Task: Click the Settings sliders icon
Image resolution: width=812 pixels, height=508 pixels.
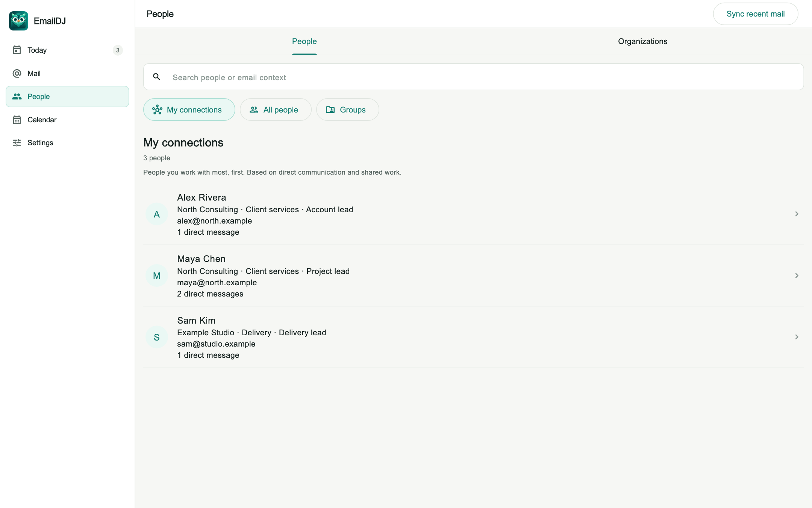Action: click(17, 143)
